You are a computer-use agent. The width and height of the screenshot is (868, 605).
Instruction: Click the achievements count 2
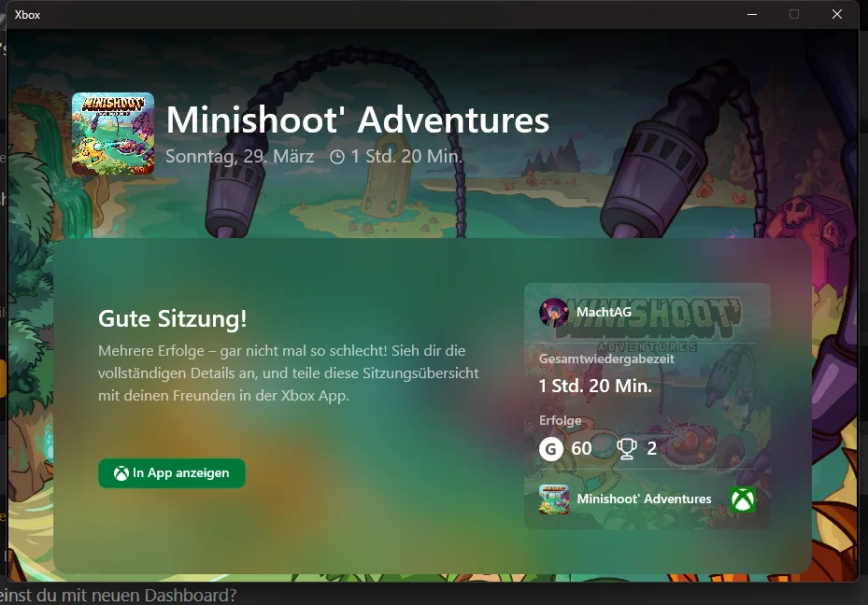(651, 448)
